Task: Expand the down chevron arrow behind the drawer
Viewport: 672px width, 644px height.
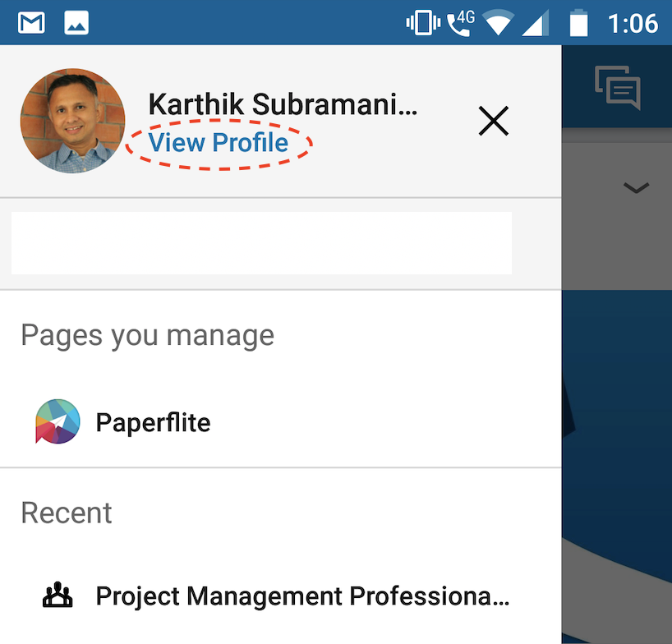Action: coord(636,188)
